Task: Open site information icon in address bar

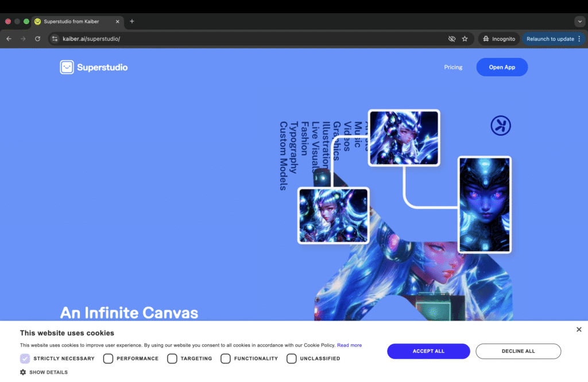Action: [55, 39]
